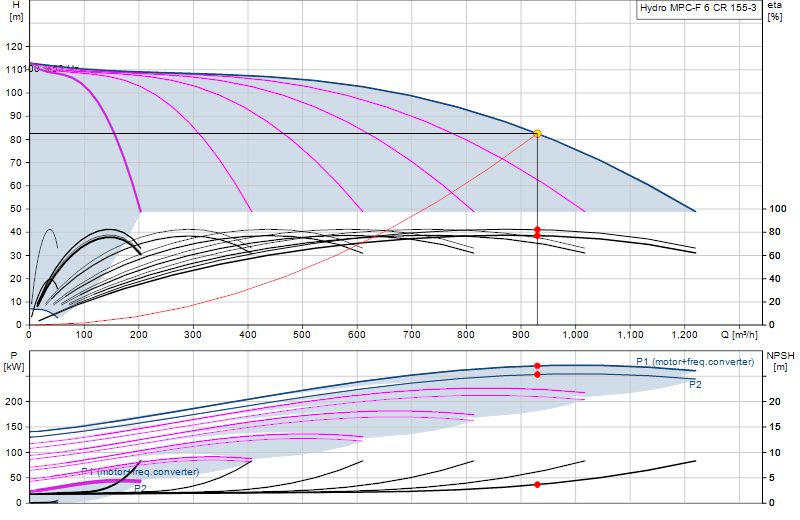This screenshot has width=800, height=520.
Task: Click the 1,200 tick on the Q axis
Action: 684,335
